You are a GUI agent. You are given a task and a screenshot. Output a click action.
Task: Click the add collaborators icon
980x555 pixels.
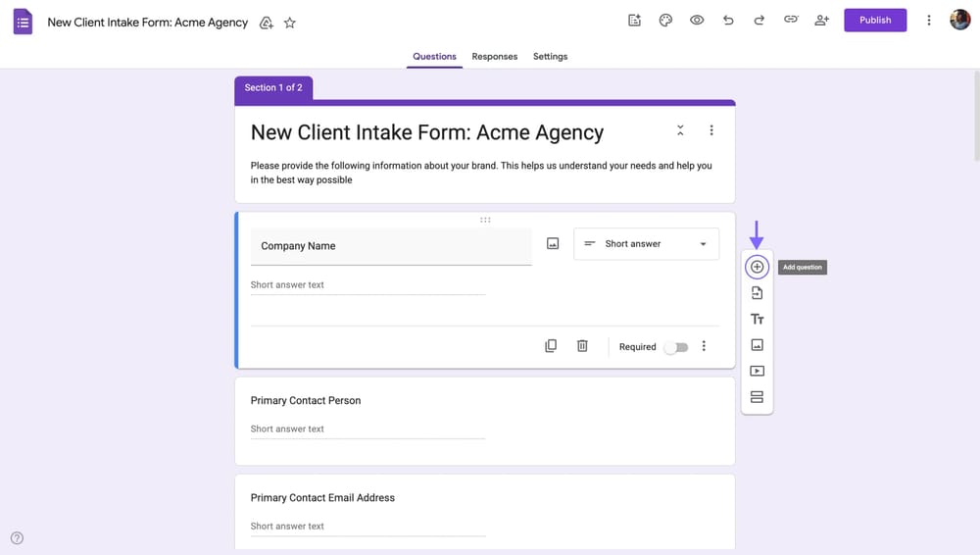(x=822, y=20)
